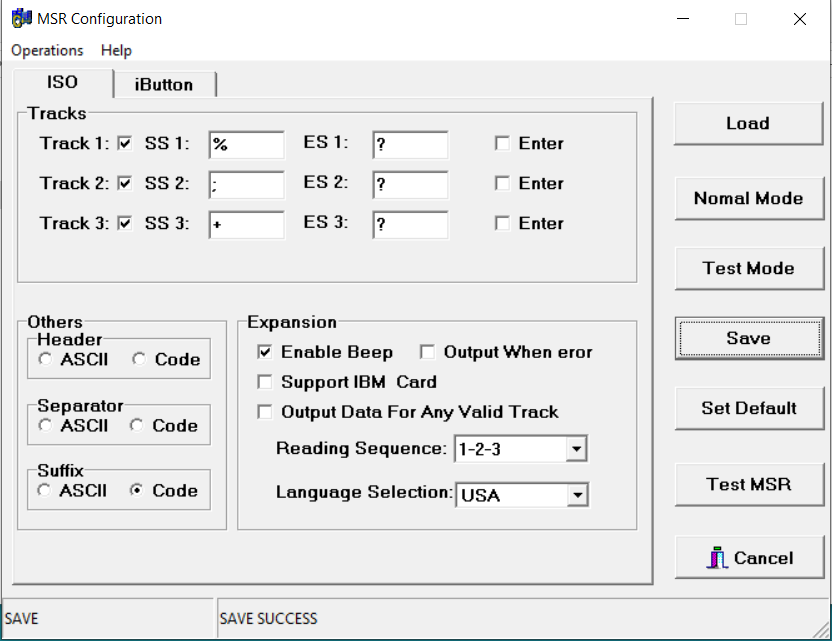Expand the Reading Sequence dropdown

[575, 450]
